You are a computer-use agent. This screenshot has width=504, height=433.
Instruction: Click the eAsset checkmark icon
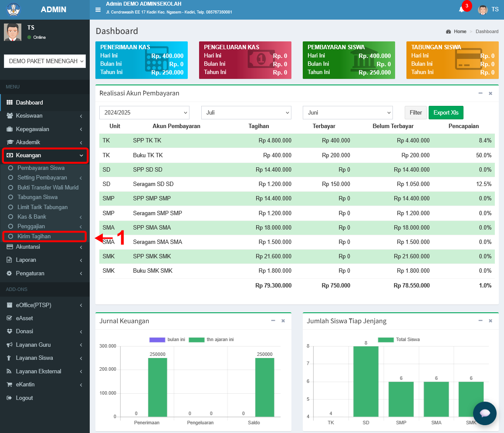[9, 318]
